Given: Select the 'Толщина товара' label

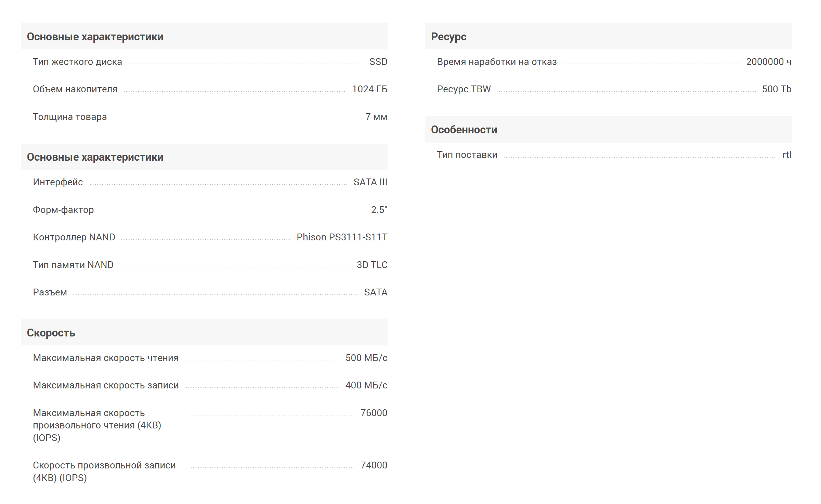Looking at the screenshot, I should (x=70, y=117).
